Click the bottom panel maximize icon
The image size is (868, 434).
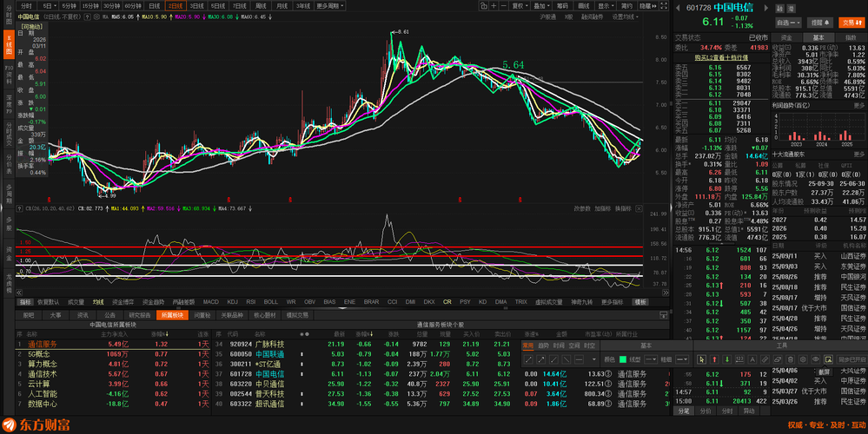[663, 315]
